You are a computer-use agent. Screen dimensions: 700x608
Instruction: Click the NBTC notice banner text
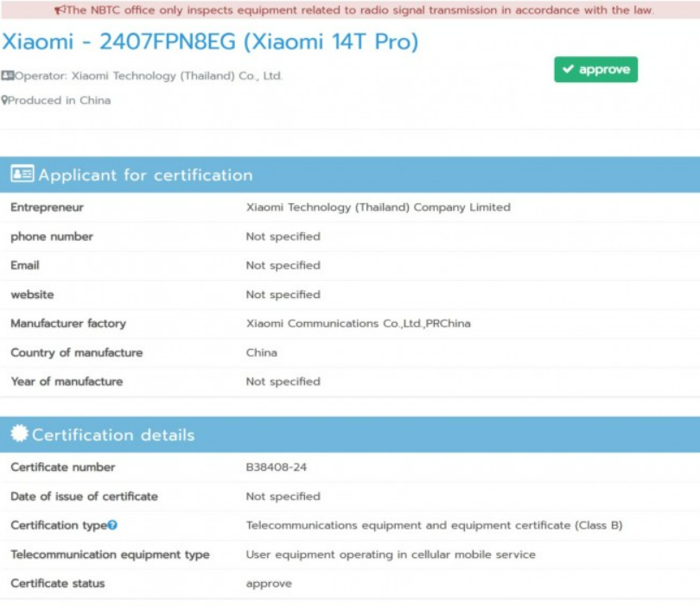(360, 9)
